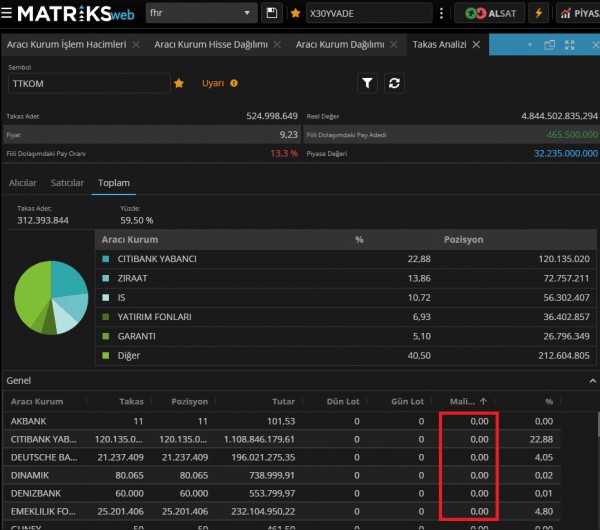Open the funnel filter icon
The image size is (600, 530).
(x=367, y=83)
